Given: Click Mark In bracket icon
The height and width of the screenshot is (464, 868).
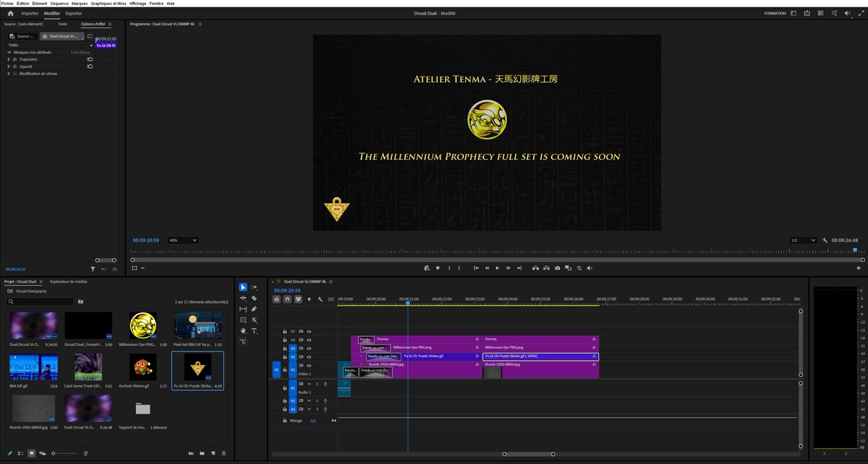Looking at the screenshot, I should pyautogui.click(x=449, y=268).
